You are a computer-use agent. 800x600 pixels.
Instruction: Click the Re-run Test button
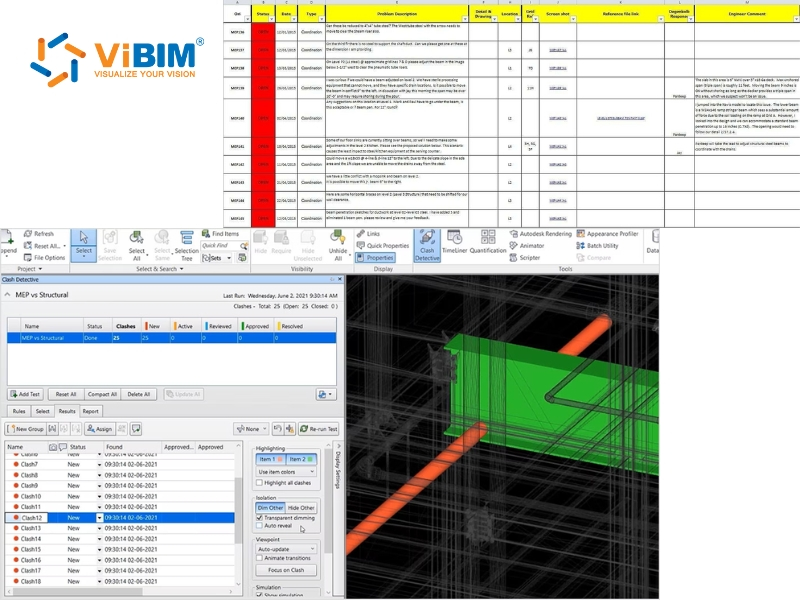[x=319, y=429]
